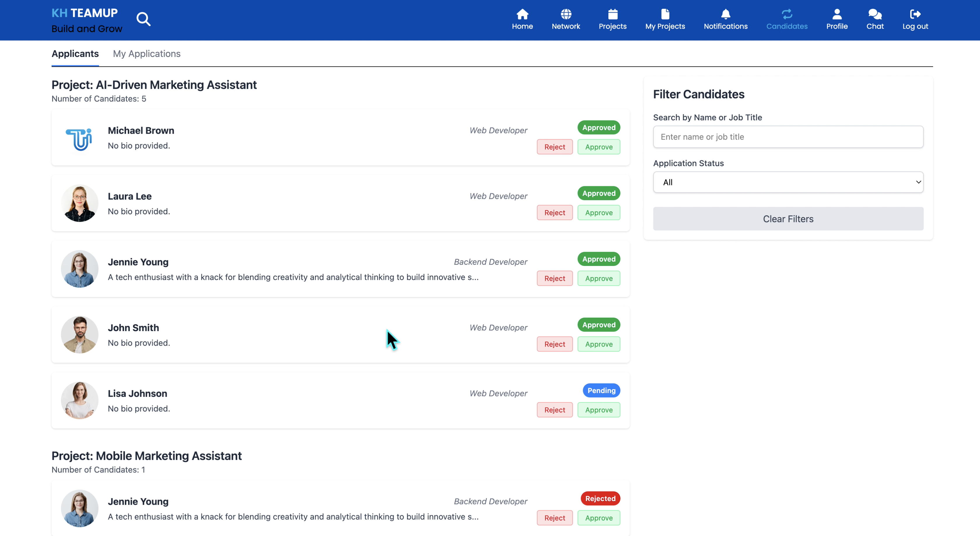Switch to My Applications tab
This screenshot has height=536, width=980.
(146, 54)
